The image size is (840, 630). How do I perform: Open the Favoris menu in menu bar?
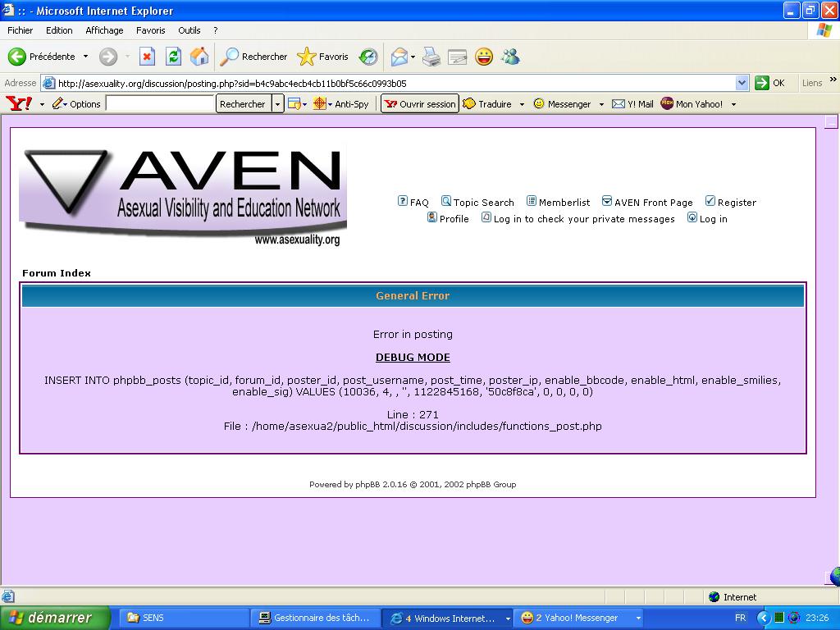click(151, 30)
